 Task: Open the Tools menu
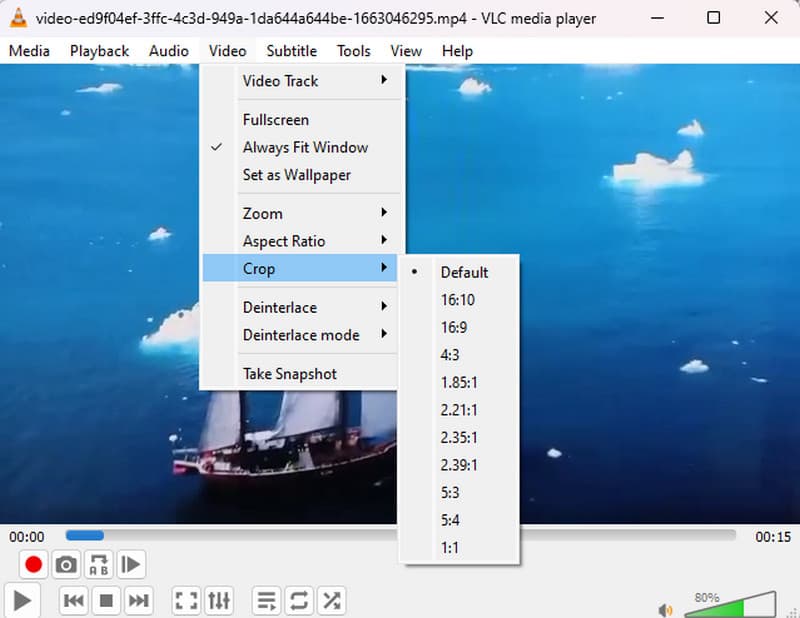point(354,51)
